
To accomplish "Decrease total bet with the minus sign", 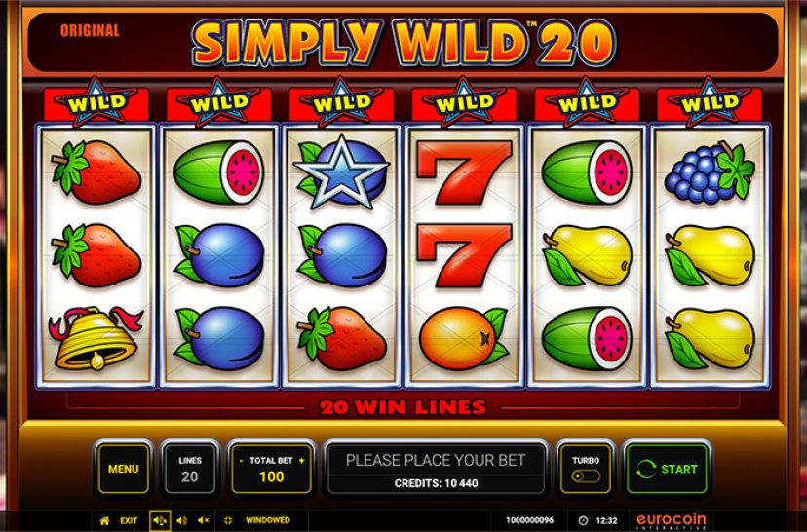I will coord(241,461).
